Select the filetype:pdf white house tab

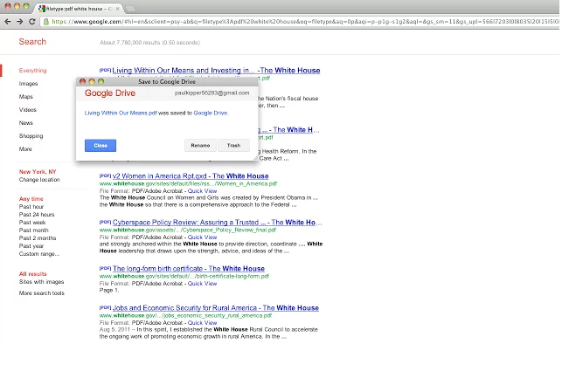coord(77,8)
